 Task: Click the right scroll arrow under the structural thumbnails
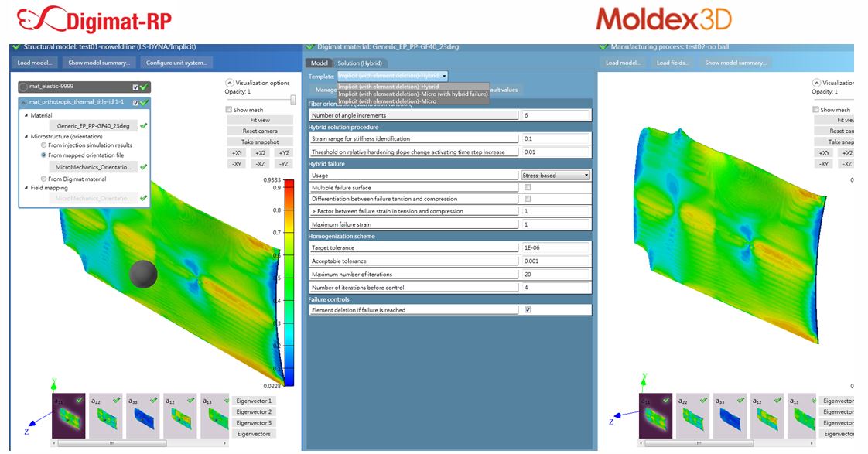(225, 443)
